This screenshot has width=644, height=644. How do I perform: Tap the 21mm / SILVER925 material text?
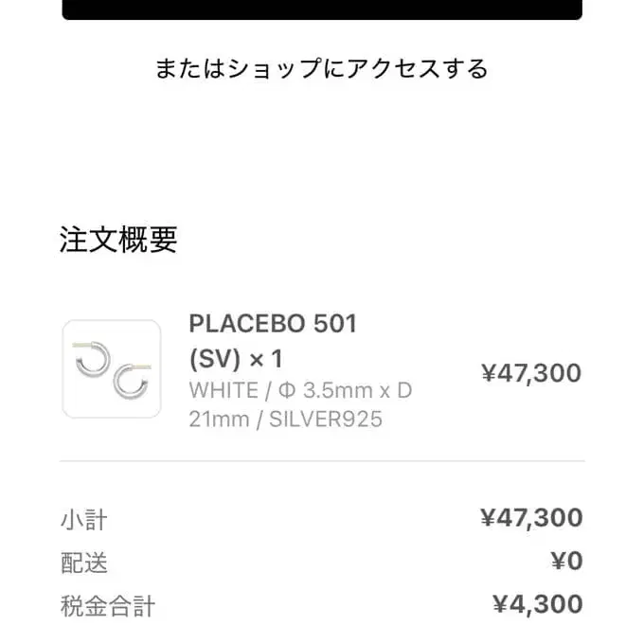286,419
